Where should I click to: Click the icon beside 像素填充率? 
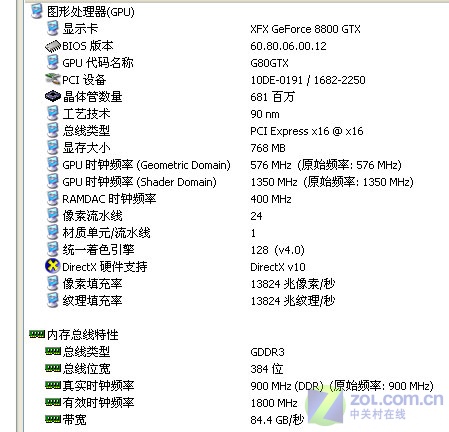(x=52, y=283)
